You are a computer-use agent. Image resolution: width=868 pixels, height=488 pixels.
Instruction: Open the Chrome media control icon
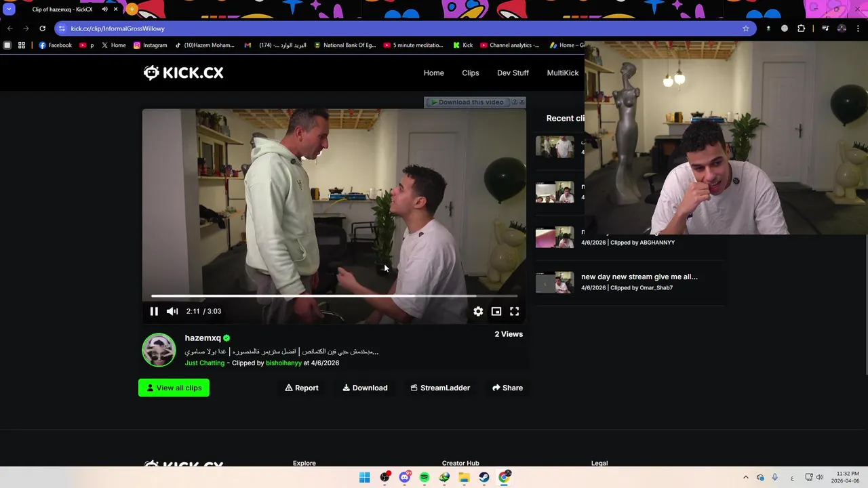point(825,28)
